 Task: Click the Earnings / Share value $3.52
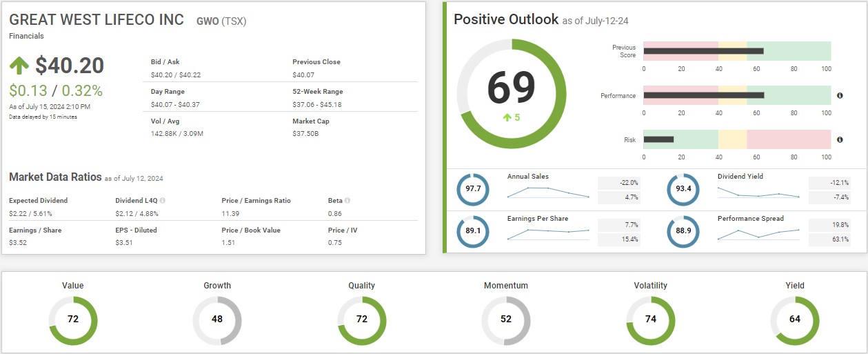pos(19,243)
